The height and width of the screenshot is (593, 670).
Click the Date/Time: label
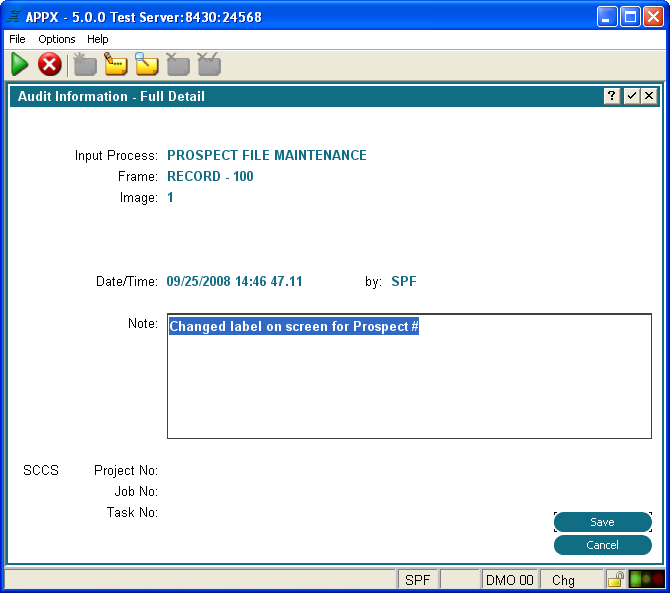pos(127,282)
